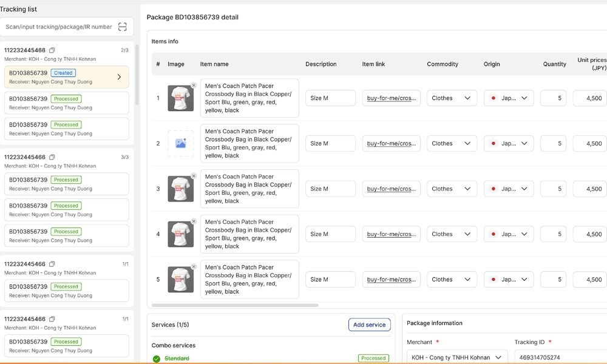
Task: Open Origin dropdown for item row 4
Action: (509, 234)
